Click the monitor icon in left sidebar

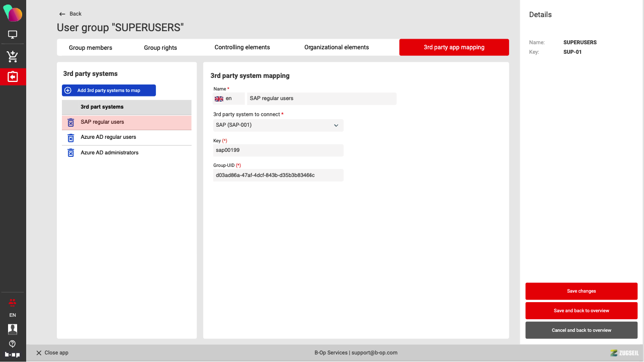click(13, 35)
